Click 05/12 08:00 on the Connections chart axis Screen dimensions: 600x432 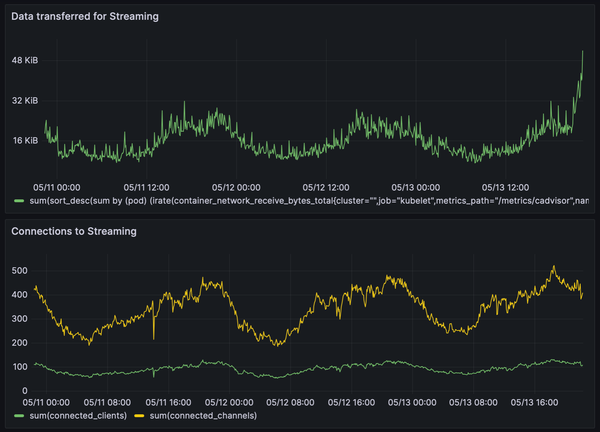(290, 403)
